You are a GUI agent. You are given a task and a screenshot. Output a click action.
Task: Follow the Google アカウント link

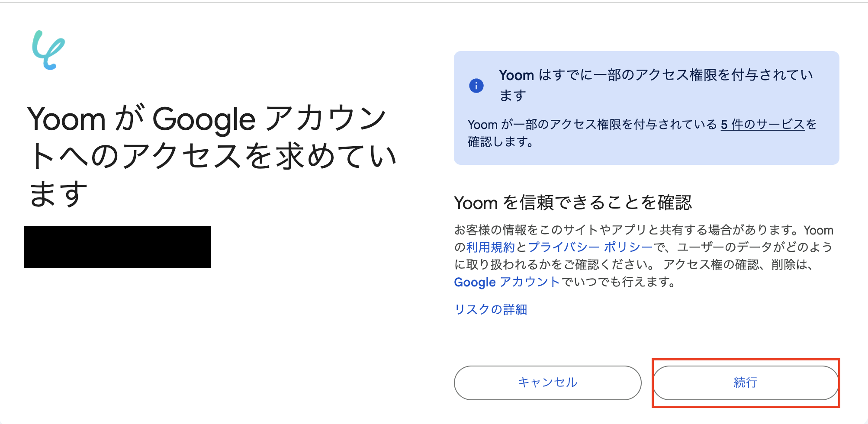pyautogui.click(x=507, y=282)
